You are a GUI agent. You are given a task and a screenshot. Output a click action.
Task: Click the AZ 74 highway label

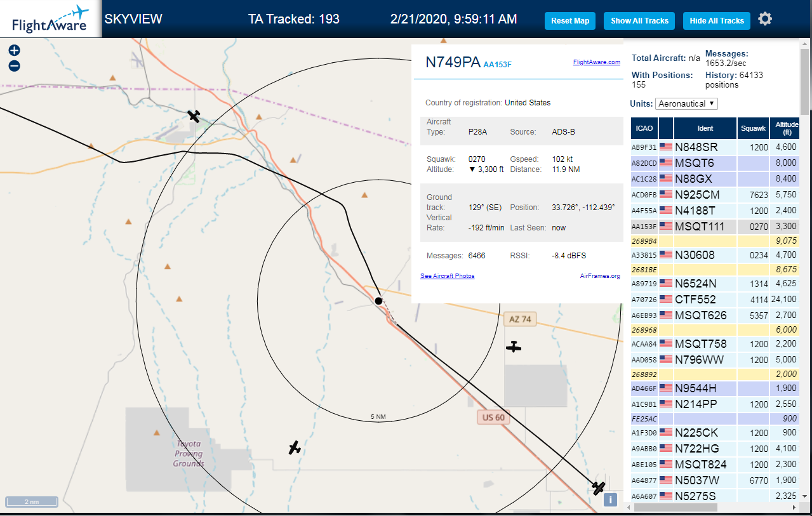pyautogui.click(x=520, y=319)
